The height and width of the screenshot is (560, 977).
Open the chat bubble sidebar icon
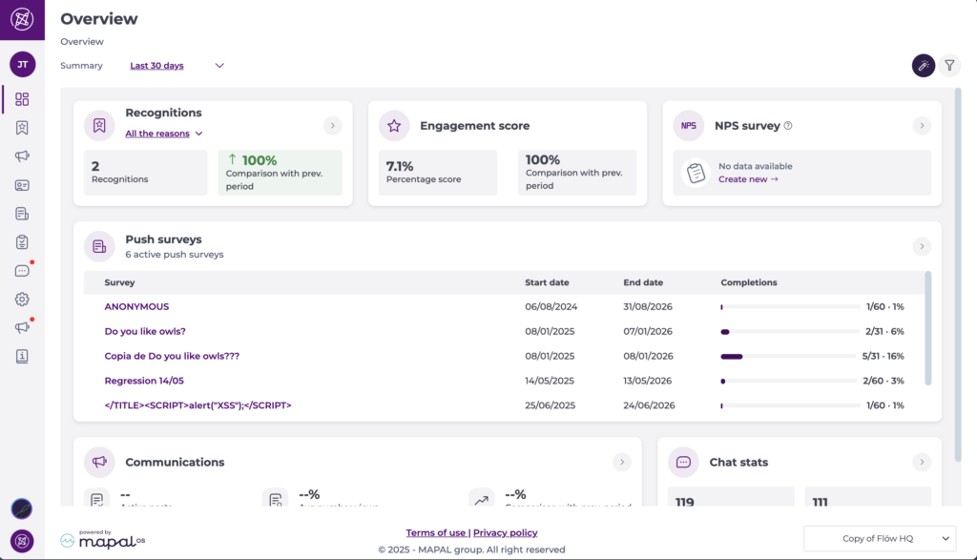tap(22, 271)
